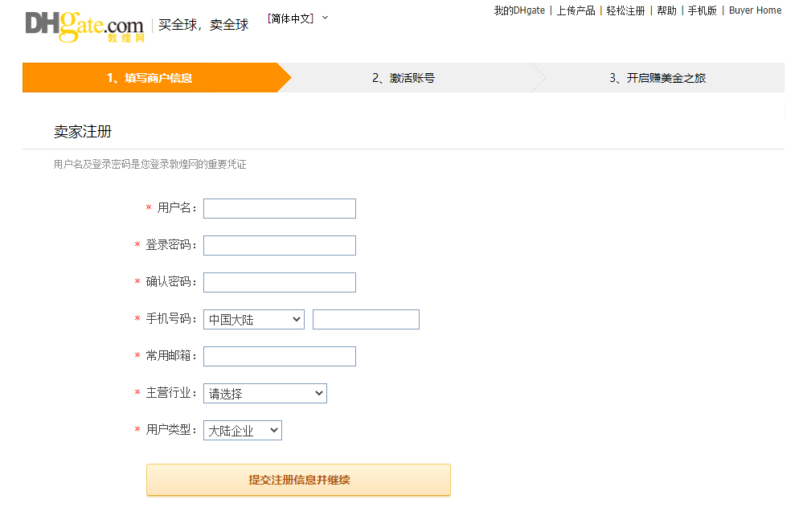Select step 3 开启赚美金之旅 tab
This screenshot has height=532, width=803.
[x=657, y=78]
